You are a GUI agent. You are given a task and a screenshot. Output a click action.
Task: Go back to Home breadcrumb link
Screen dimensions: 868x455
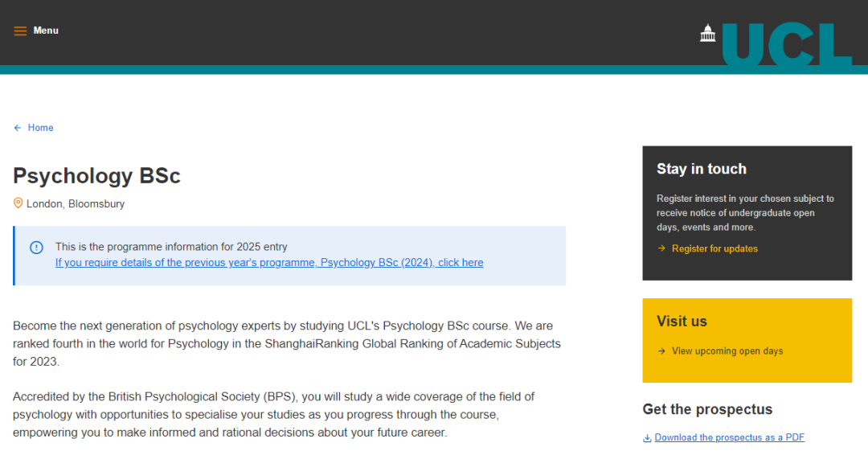pyautogui.click(x=40, y=128)
